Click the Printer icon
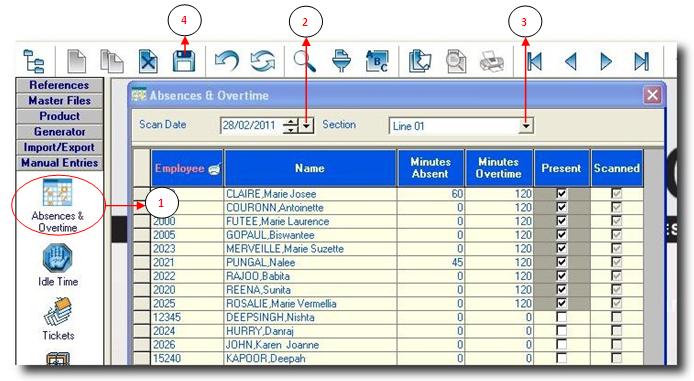694x381 pixels. (492, 61)
